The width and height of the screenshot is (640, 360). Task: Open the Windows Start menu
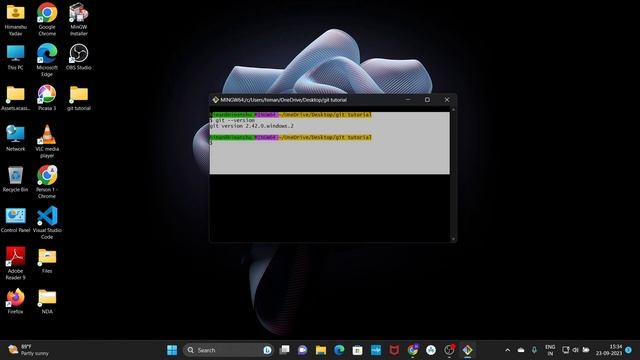[x=172, y=350]
